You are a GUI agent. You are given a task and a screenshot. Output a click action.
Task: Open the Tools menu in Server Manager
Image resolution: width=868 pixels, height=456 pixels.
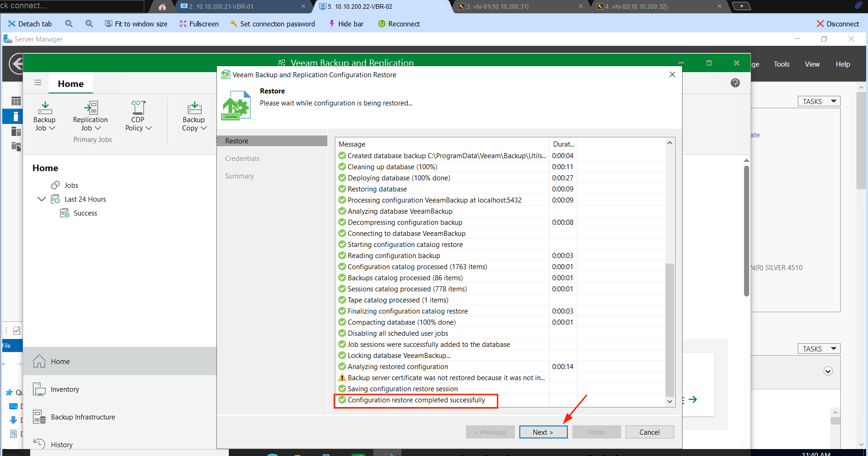[x=782, y=64]
